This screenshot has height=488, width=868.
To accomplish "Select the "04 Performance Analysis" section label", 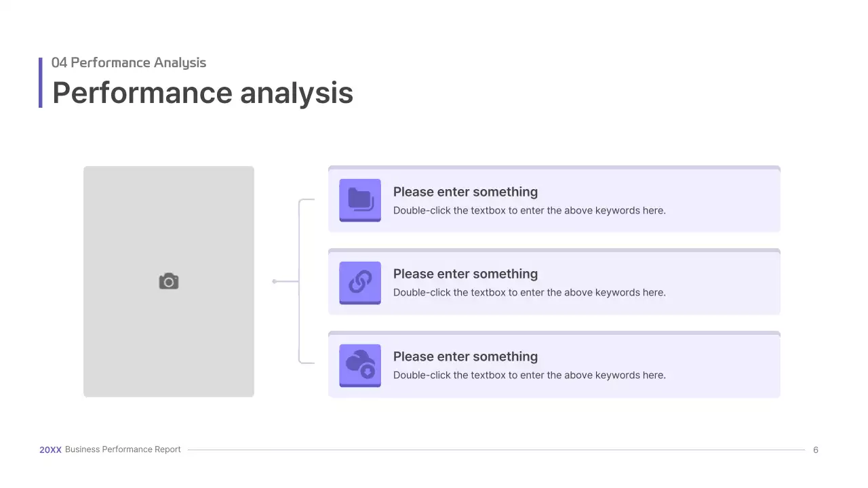I will [x=129, y=62].
